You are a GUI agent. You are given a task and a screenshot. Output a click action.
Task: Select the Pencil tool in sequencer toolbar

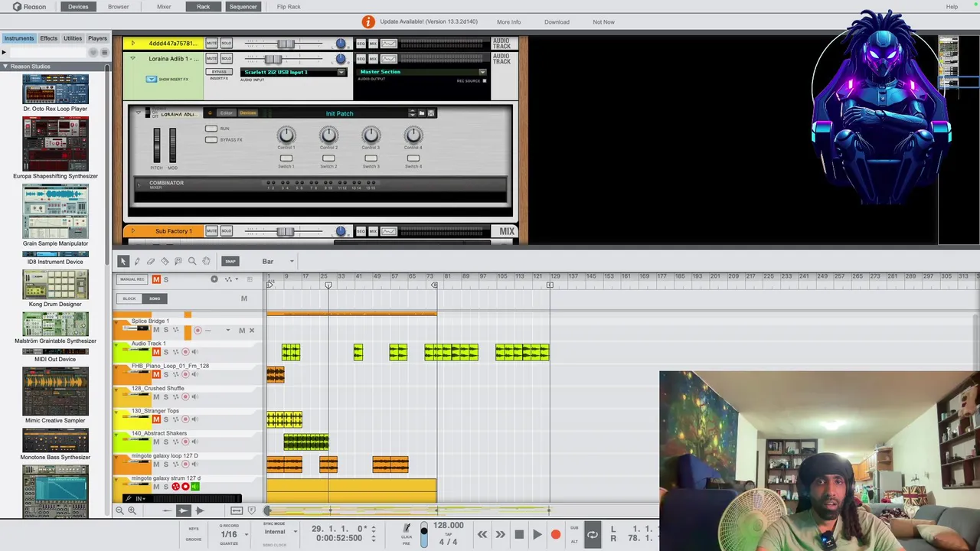coord(137,261)
